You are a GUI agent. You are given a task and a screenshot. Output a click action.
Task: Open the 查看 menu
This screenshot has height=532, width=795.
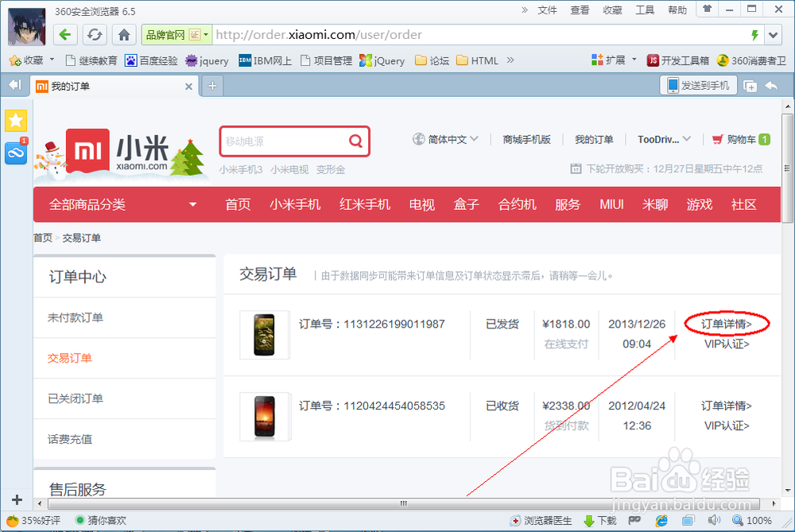pos(580,10)
